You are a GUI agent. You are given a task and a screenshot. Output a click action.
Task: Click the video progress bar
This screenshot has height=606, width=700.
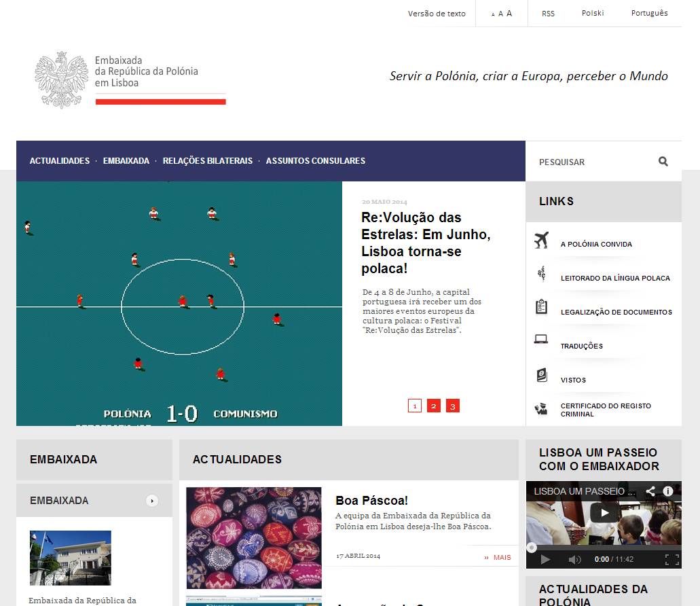(x=604, y=547)
